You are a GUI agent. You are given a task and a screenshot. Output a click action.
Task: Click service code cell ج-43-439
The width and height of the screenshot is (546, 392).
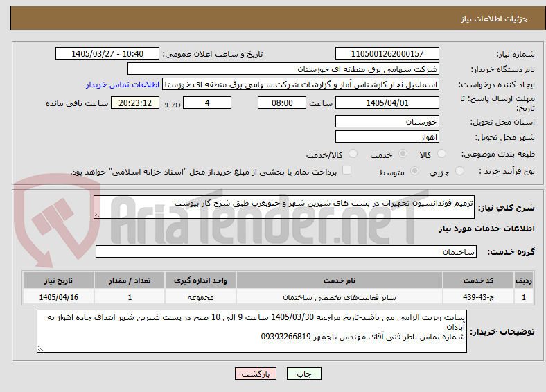point(479,297)
